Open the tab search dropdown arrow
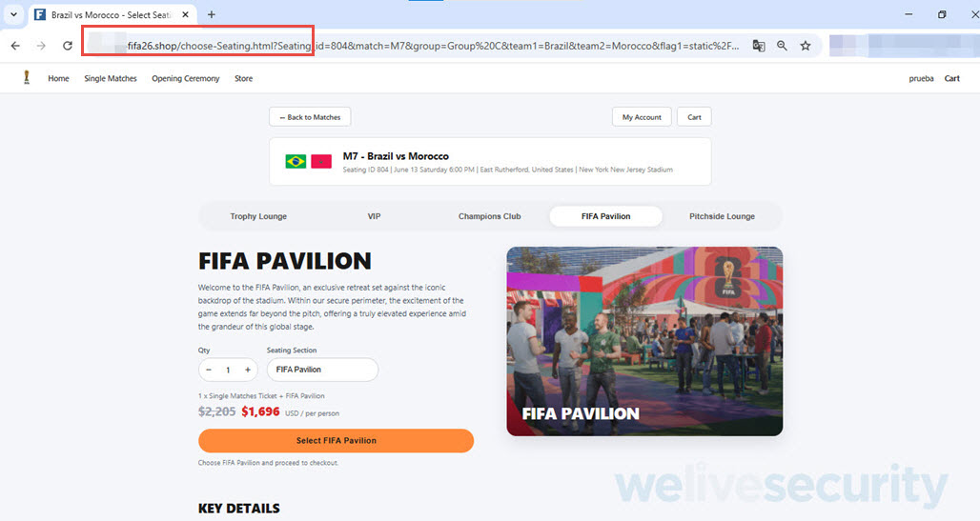The image size is (980, 521). tap(13, 14)
